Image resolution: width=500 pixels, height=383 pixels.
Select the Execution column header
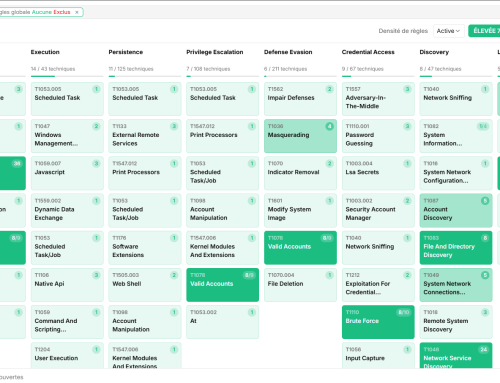coord(45,52)
